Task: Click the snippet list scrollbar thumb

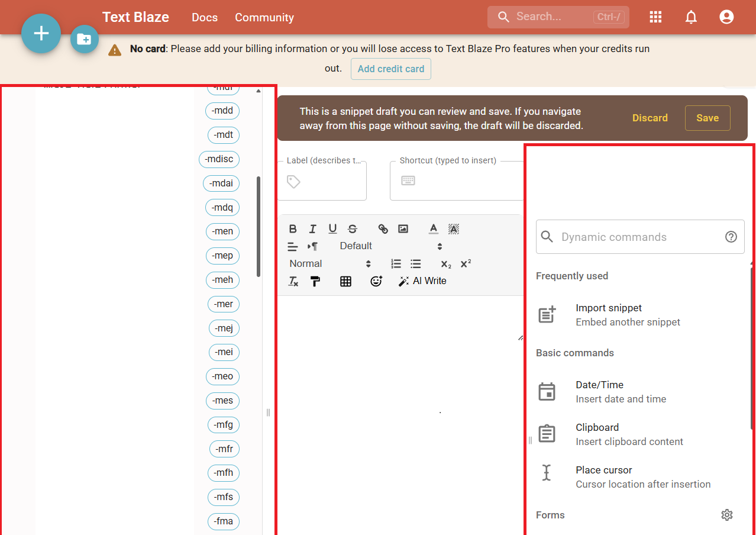Action: click(259, 226)
